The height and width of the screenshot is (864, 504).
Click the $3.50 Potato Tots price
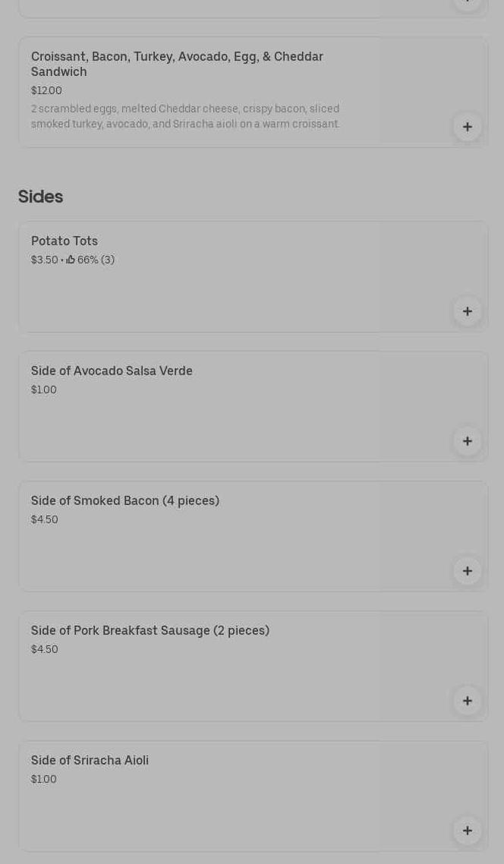[x=44, y=260]
